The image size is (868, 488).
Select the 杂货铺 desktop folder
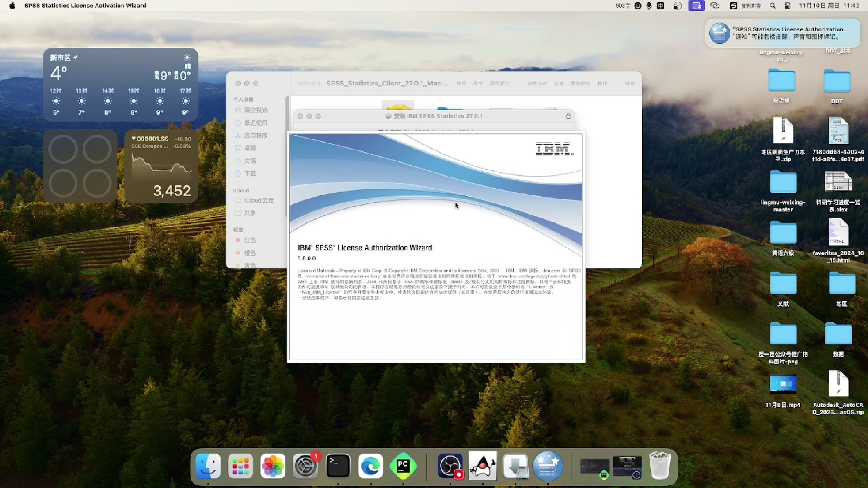tap(782, 86)
